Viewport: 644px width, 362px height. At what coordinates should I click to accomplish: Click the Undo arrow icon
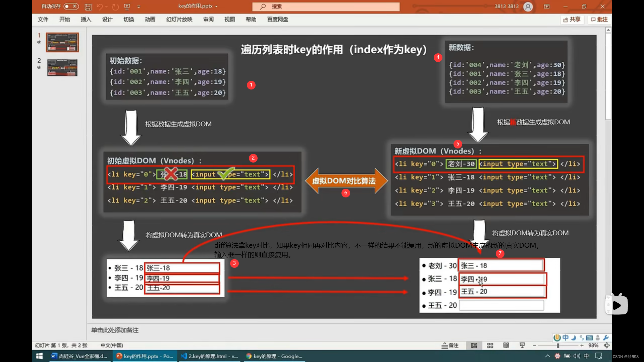pos(100,7)
